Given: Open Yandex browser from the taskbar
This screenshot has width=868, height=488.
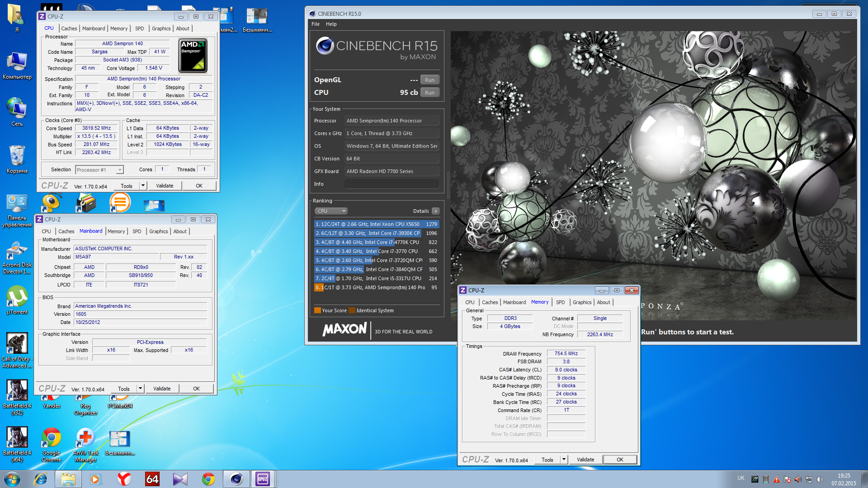Looking at the screenshot, I should click(124, 479).
